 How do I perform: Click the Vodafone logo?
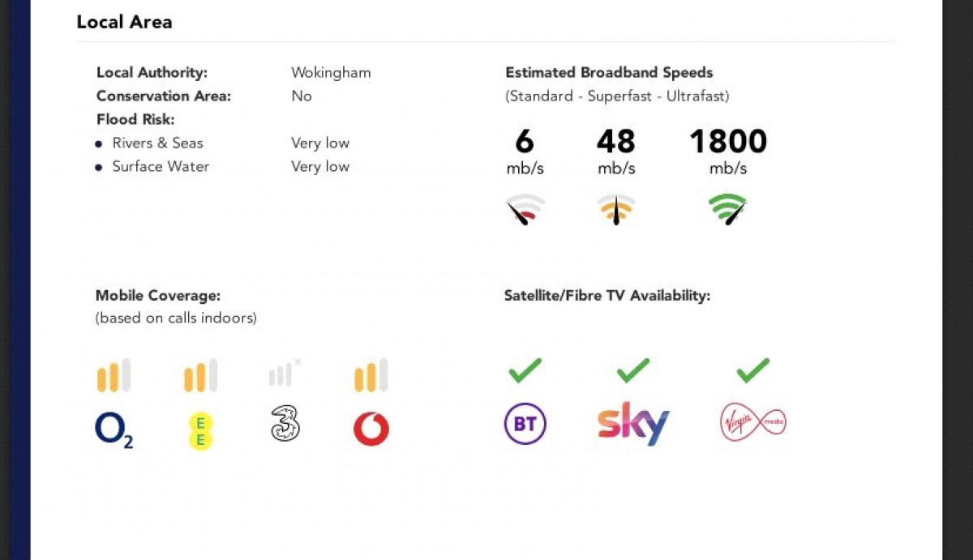371,429
